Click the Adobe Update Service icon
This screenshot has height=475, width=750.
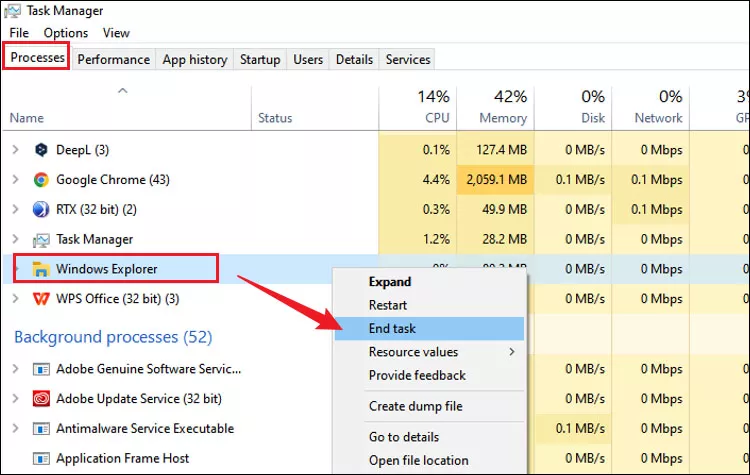point(41,399)
